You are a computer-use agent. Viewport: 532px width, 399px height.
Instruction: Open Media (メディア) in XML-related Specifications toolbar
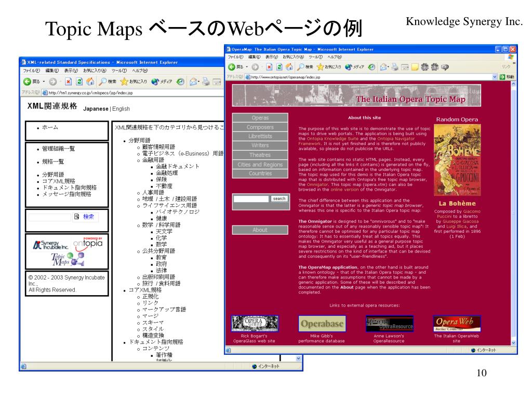pyautogui.click(x=162, y=82)
